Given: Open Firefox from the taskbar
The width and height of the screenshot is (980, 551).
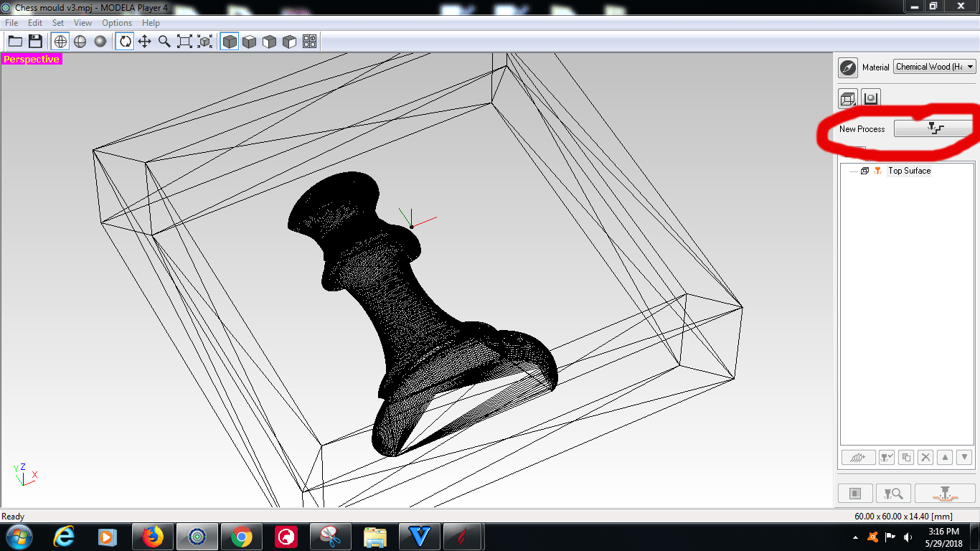Looking at the screenshot, I should 152,537.
